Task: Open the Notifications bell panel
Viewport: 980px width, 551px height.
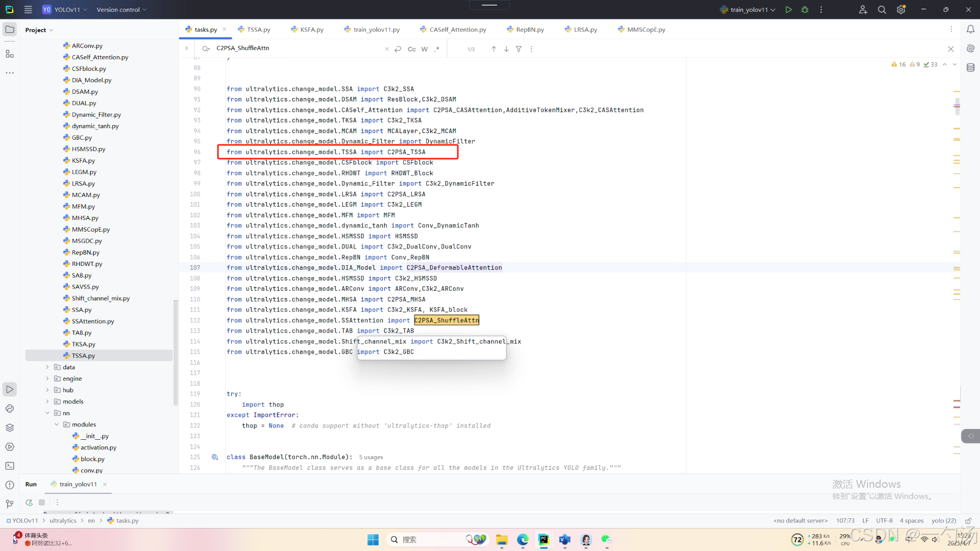Action: coord(970,30)
